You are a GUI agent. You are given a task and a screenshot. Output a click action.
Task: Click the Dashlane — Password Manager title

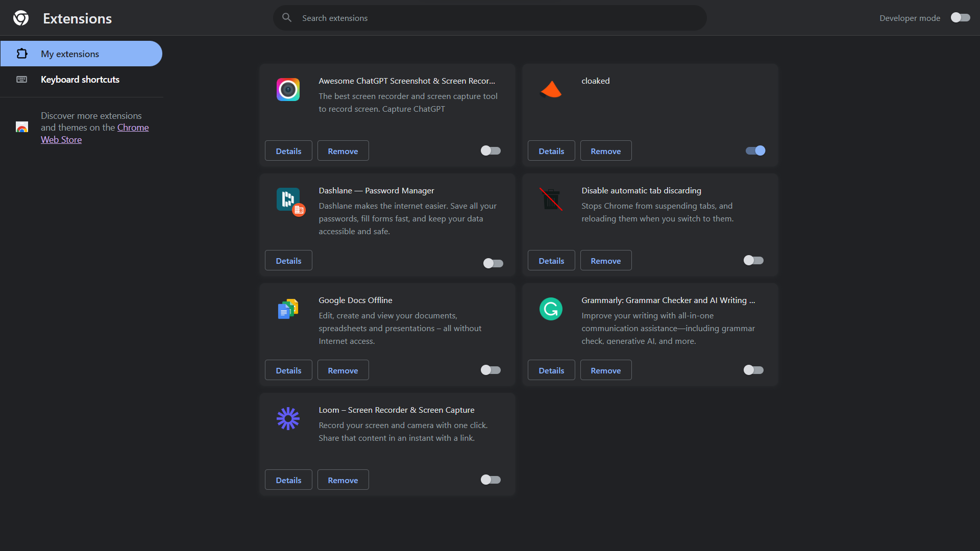[376, 190]
